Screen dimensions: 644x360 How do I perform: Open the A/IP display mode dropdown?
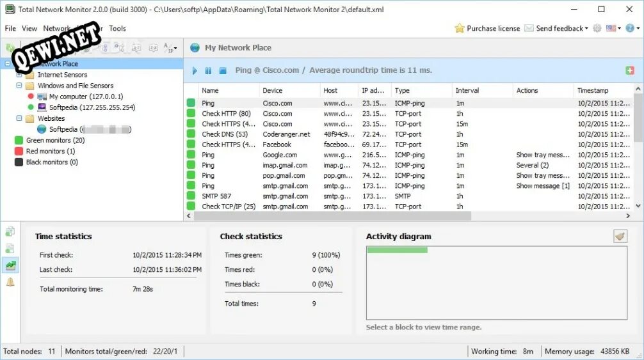pyautogui.click(x=170, y=48)
